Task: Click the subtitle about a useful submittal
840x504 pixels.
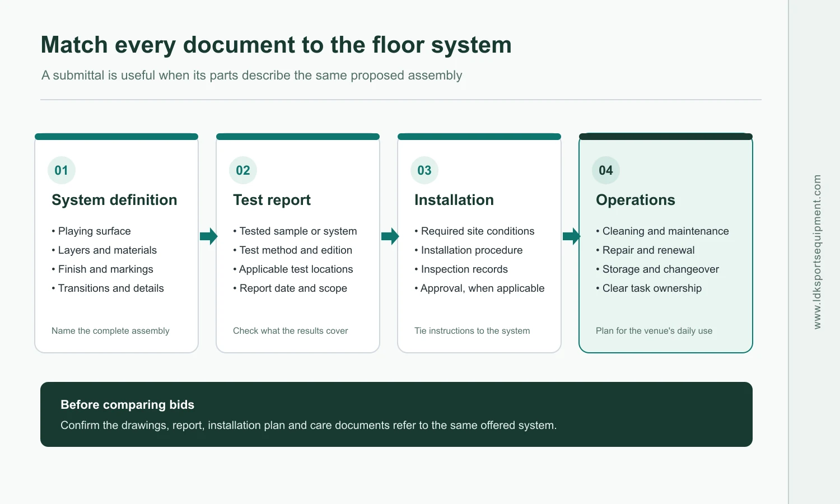Action: click(252, 76)
